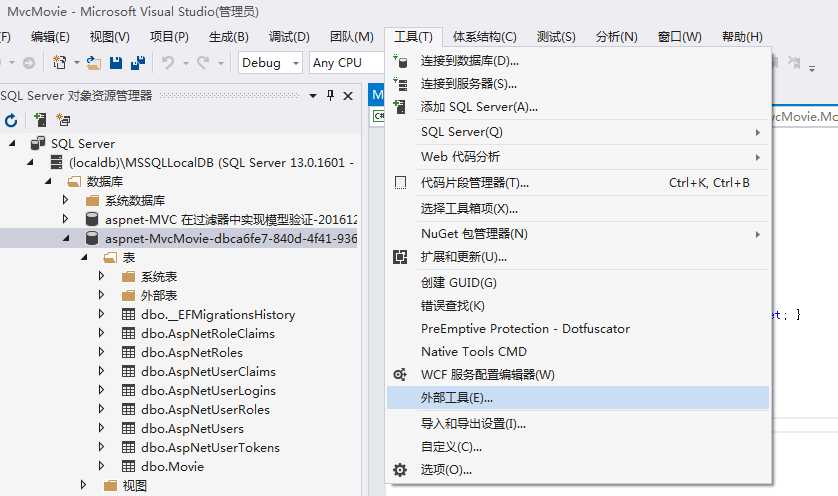Click the dbo.Movie table icon
838x496 pixels.
(x=128, y=466)
